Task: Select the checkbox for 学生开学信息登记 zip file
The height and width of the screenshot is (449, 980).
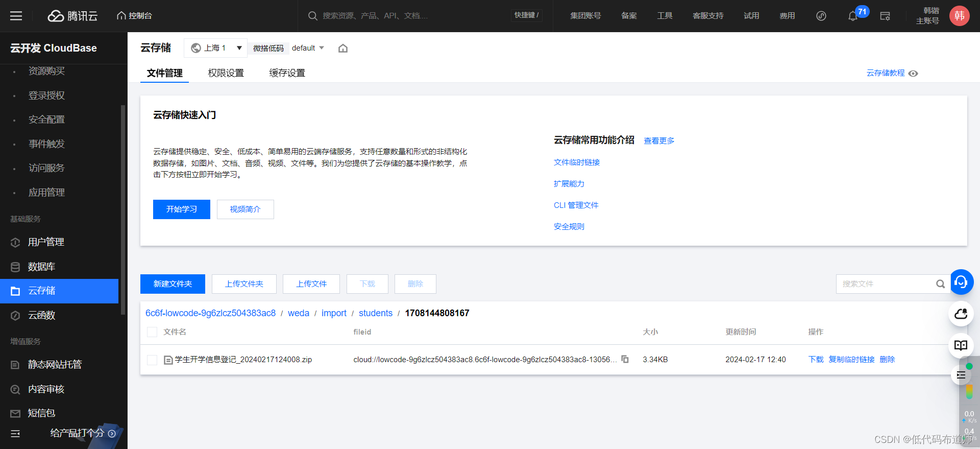Action: tap(152, 360)
